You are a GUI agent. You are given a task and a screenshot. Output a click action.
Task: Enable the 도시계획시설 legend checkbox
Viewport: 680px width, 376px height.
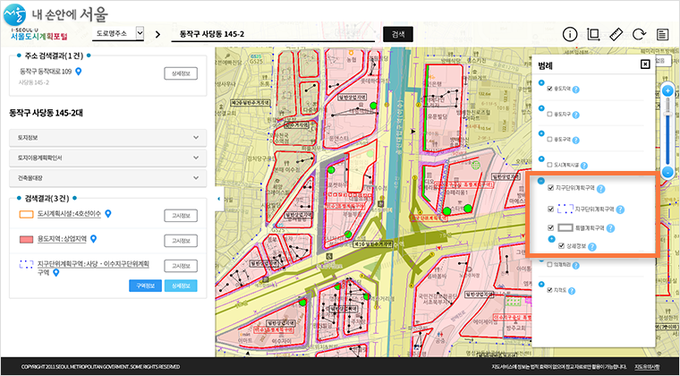[550, 165]
